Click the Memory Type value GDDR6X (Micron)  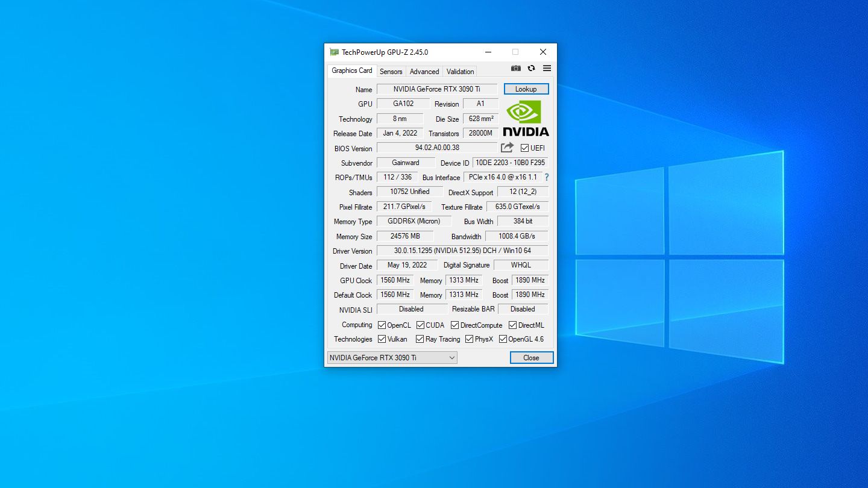(414, 221)
